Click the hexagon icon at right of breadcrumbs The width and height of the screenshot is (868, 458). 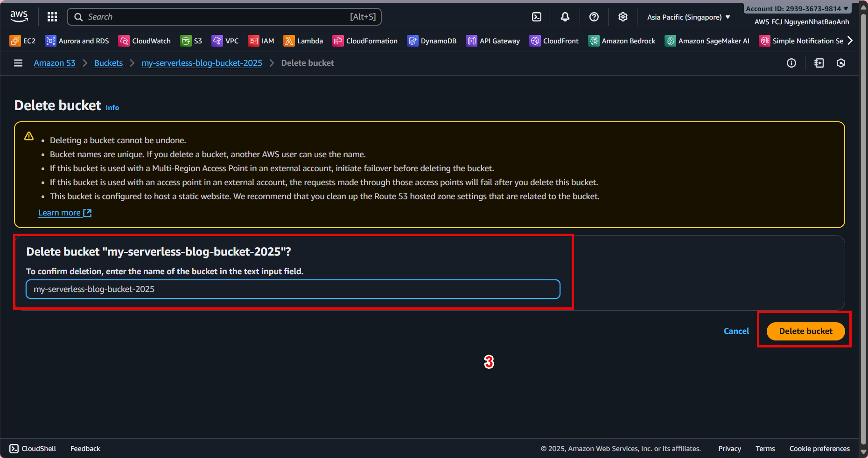(841, 63)
